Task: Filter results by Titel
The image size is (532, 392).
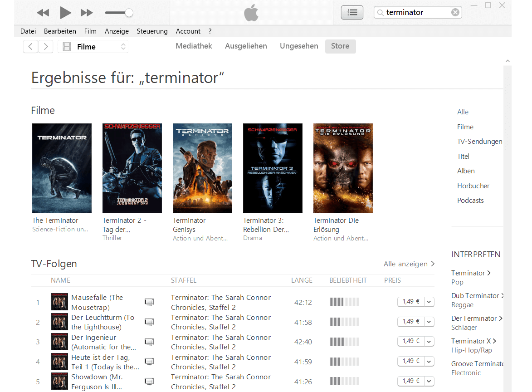Action: pyautogui.click(x=463, y=157)
